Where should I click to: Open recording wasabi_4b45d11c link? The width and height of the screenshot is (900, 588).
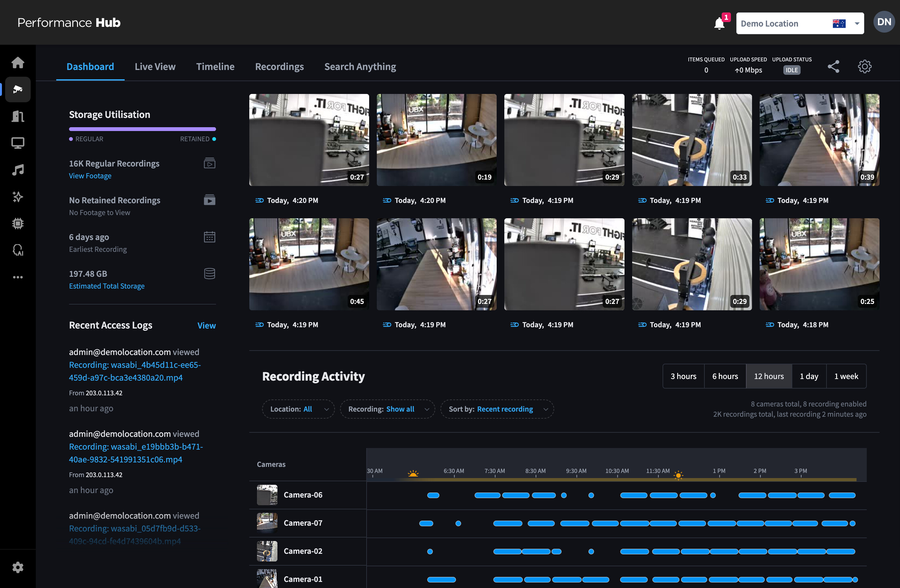tap(135, 371)
